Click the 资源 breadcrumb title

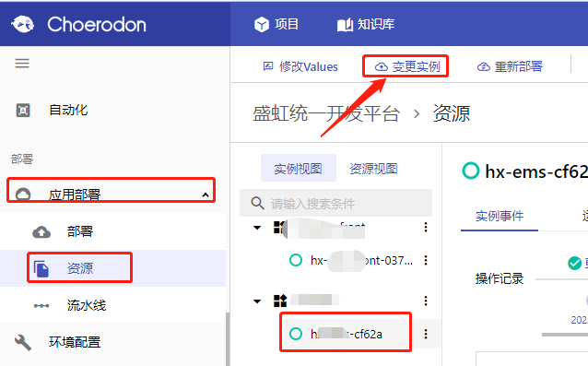[x=452, y=113]
